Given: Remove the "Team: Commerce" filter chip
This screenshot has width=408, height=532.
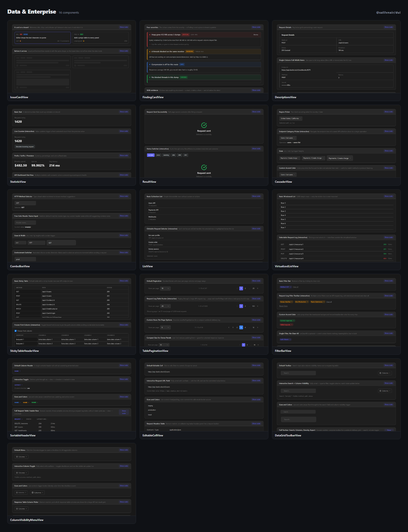Looking at the screenshot, I should (324, 302).
